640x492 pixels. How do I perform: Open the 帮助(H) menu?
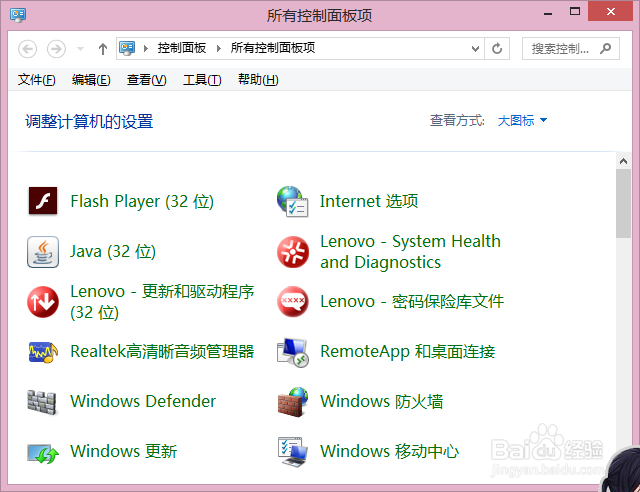(258, 80)
